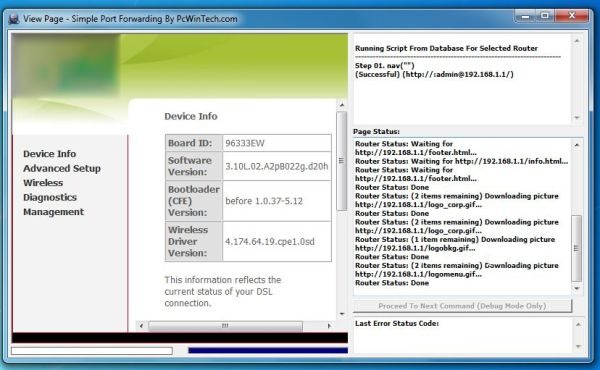
Task: Click bootloader value before 1.0.37-5.12
Action: (264, 201)
